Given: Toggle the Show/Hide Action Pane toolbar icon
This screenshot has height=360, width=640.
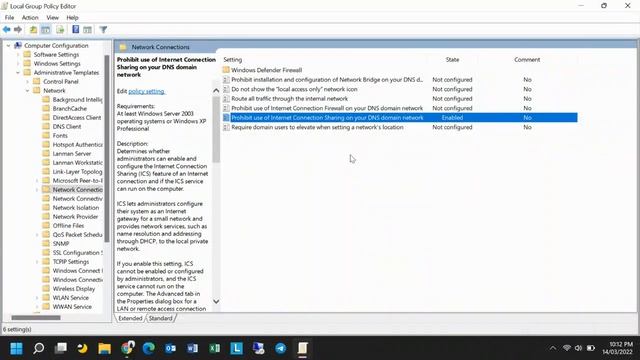Looking at the screenshot, I should pos(87,29).
